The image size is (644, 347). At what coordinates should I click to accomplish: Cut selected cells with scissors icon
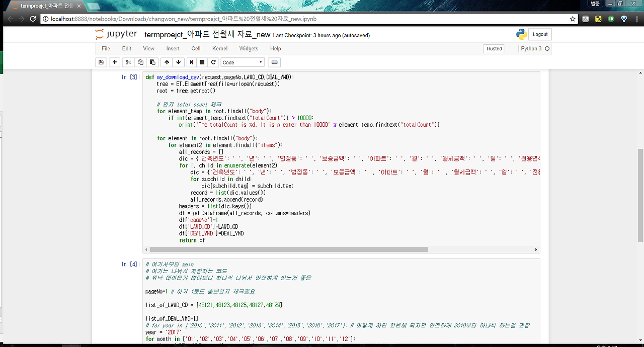point(128,62)
